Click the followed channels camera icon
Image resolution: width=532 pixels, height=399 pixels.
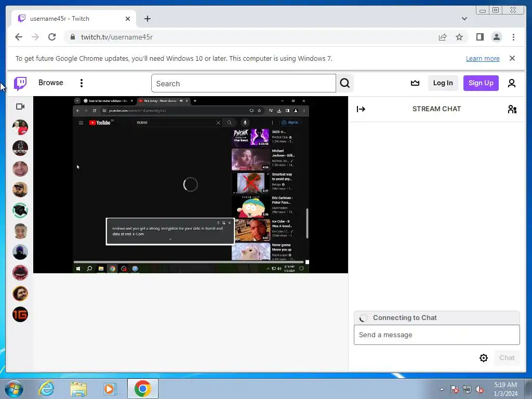tap(20, 107)
